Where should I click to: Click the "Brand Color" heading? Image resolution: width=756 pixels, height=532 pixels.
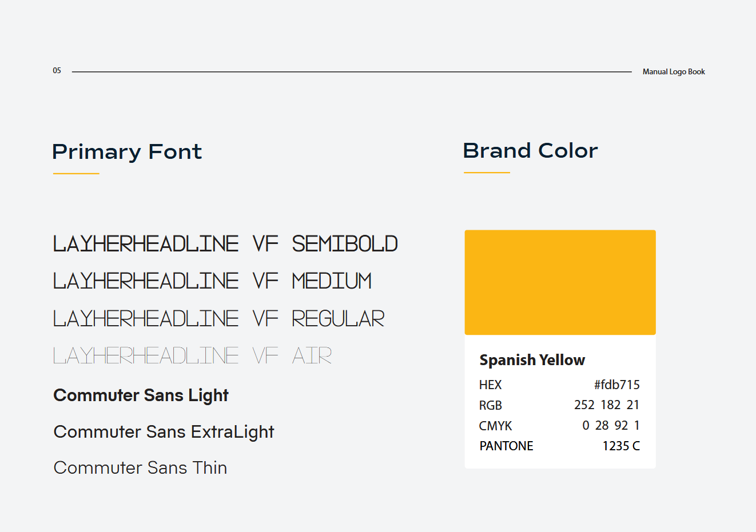click(530, 151)
